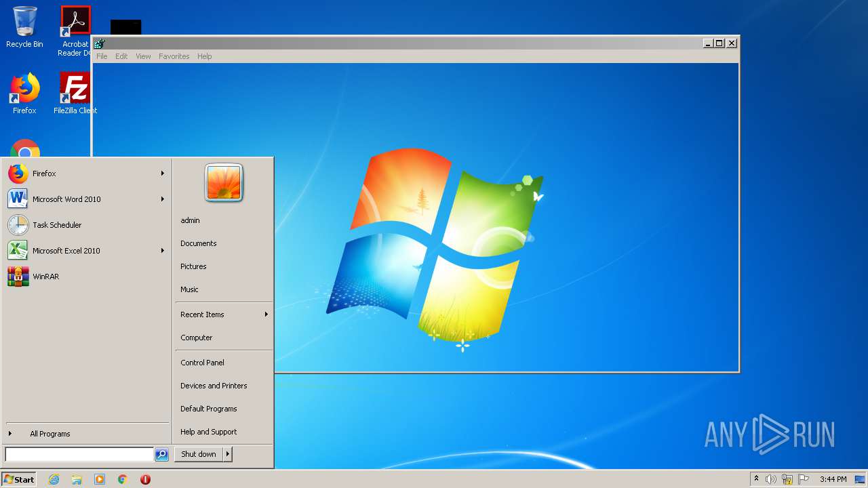Close the window
868x488 pixels.
(x=731, y=43)
